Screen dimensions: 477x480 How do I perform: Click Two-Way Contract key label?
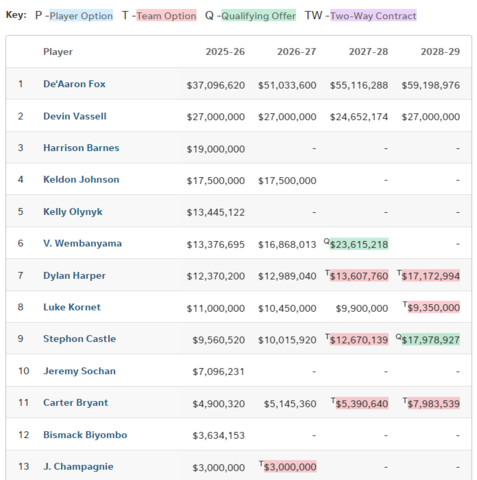[x=373, y=16]
